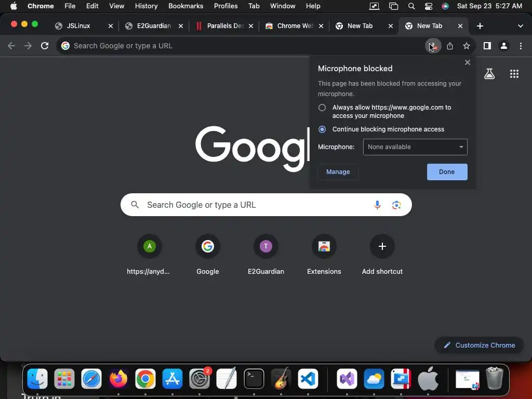The width and height of the screenshot is (532, 399).
Task: Open Launchpad from the dock
Action: 64,379
